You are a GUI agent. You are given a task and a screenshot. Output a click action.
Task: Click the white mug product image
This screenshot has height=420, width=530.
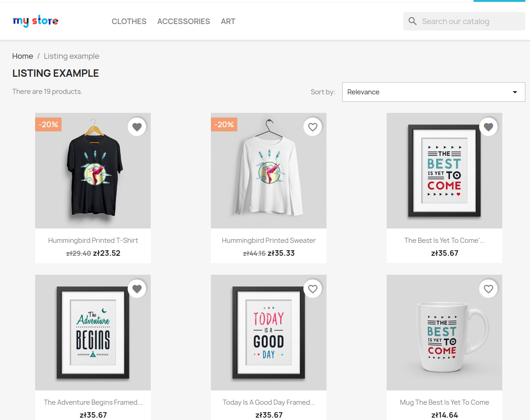click(x=444, y=333)
